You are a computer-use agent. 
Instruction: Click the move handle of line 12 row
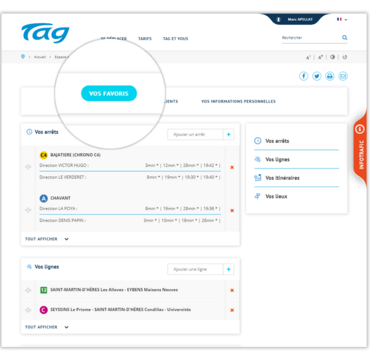(x=28, y=290)
